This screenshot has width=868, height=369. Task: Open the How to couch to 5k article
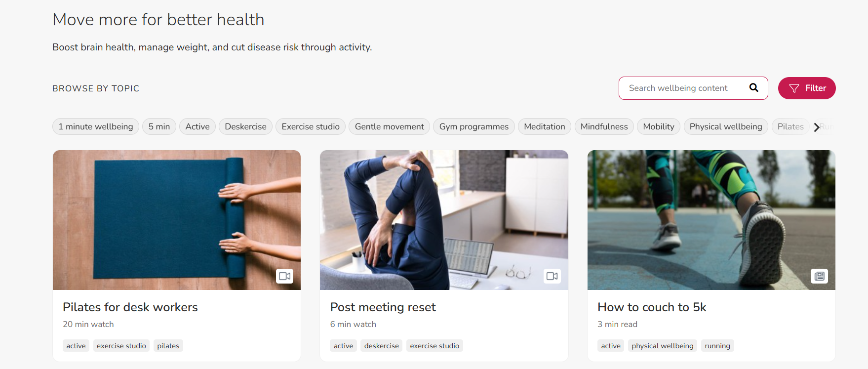click(652, 307)
